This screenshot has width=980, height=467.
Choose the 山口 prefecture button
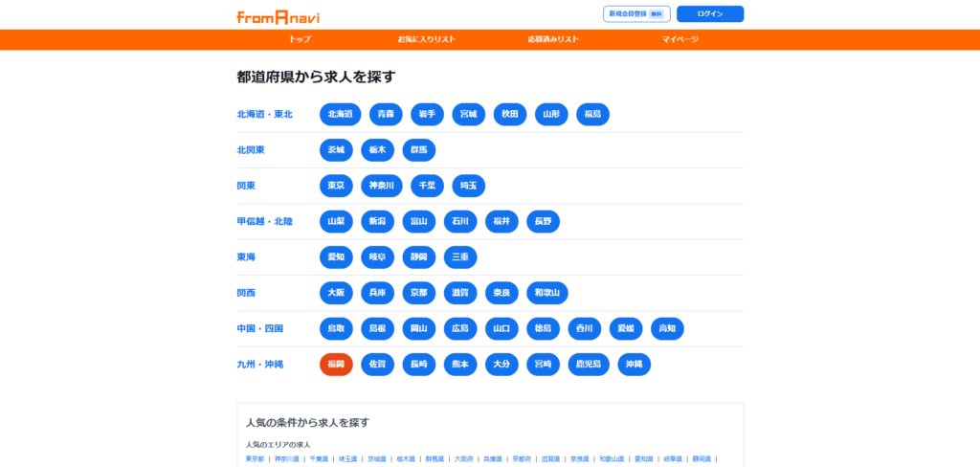pyautogui.click(x=501, y=328)
